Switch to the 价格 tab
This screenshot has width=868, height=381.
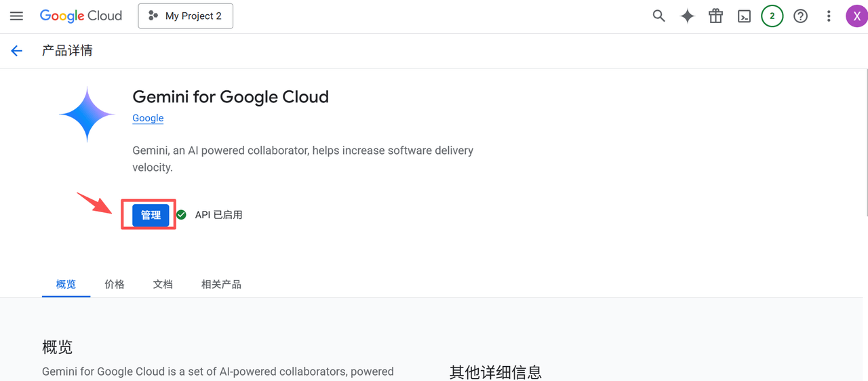(x=115, y=285)
